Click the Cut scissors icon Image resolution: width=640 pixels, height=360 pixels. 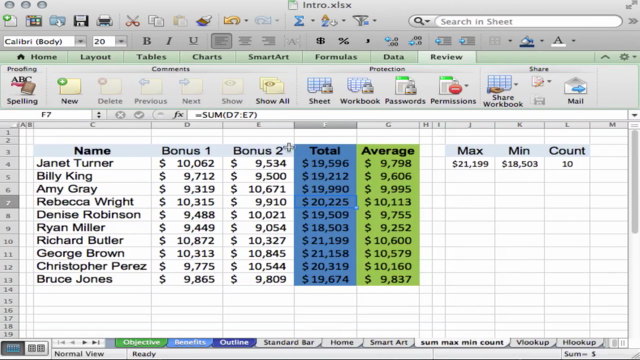(x=132, y=21)
